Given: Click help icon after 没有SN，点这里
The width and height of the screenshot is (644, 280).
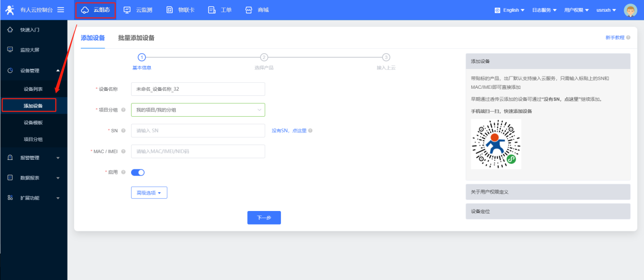Looking at the screenshot, I should [x=310, y=131].
